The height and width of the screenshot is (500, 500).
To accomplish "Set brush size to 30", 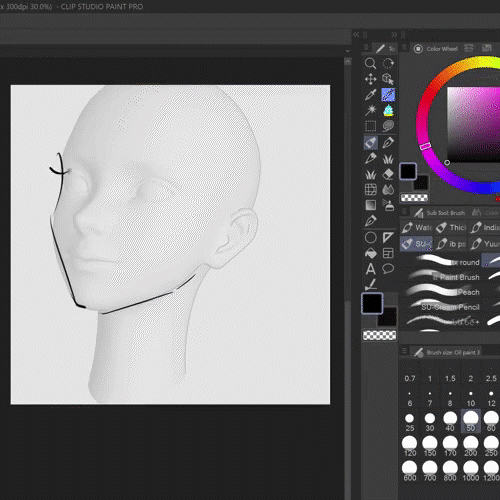I will tap(430, 422).
